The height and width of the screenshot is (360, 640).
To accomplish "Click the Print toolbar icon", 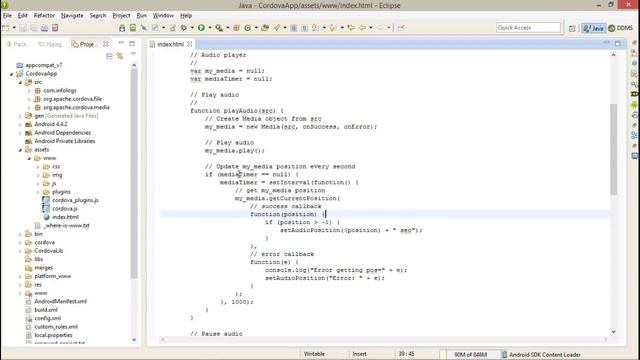I will (x=44, y=28).
